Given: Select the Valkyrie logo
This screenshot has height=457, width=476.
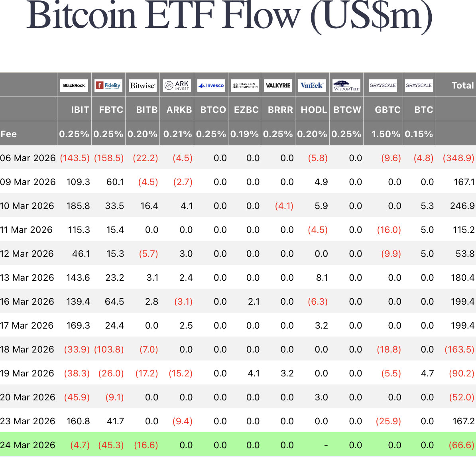Looking at the screenshot, I should 278,85.
